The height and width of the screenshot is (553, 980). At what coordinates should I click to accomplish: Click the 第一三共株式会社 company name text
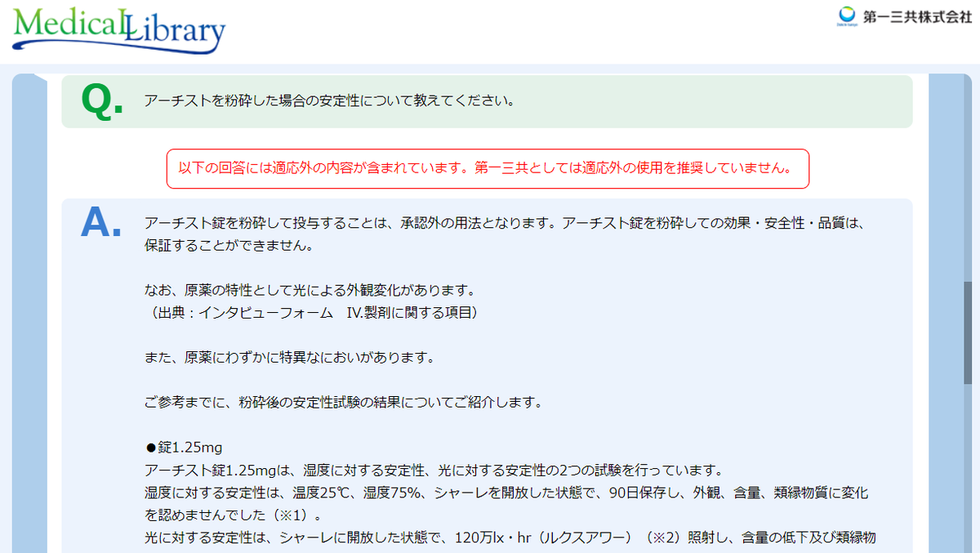pyautogui.click(x=917, y=16)
